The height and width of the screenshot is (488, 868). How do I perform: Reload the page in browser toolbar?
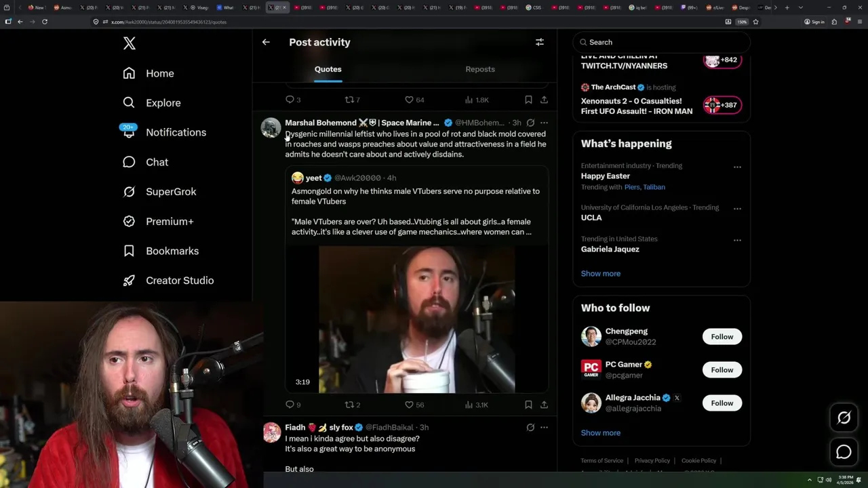(x=45, y=22)
